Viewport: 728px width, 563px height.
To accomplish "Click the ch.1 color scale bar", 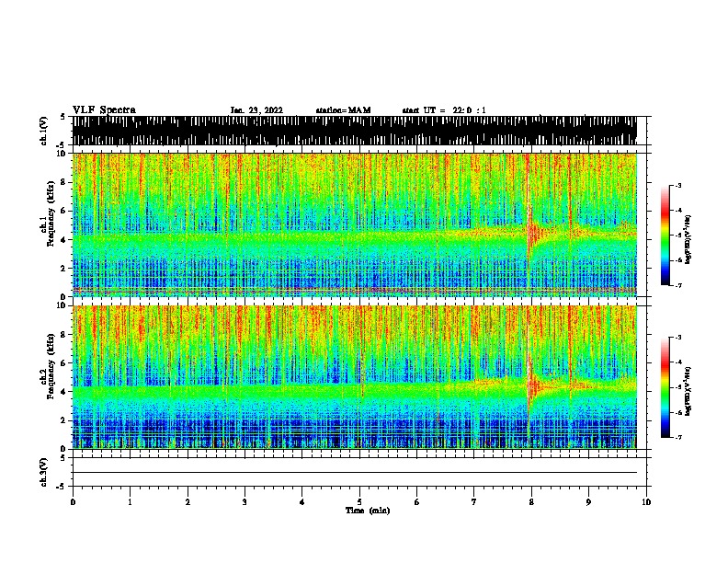I will click(x=665, y=236).
